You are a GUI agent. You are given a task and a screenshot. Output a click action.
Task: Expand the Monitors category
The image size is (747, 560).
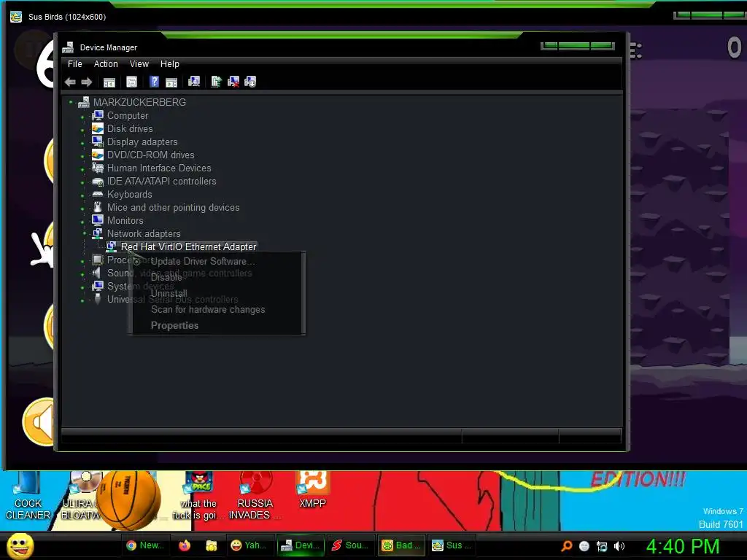[x=83, y=222]
